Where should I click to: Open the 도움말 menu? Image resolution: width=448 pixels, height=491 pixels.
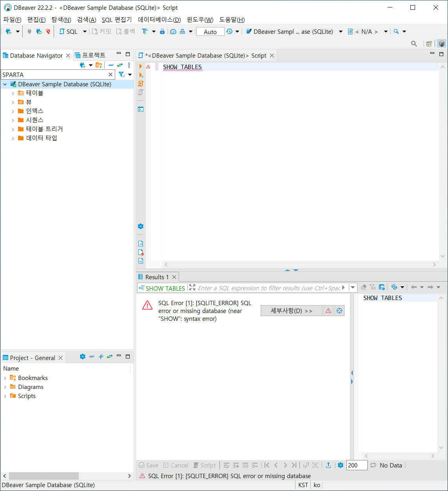232,20
